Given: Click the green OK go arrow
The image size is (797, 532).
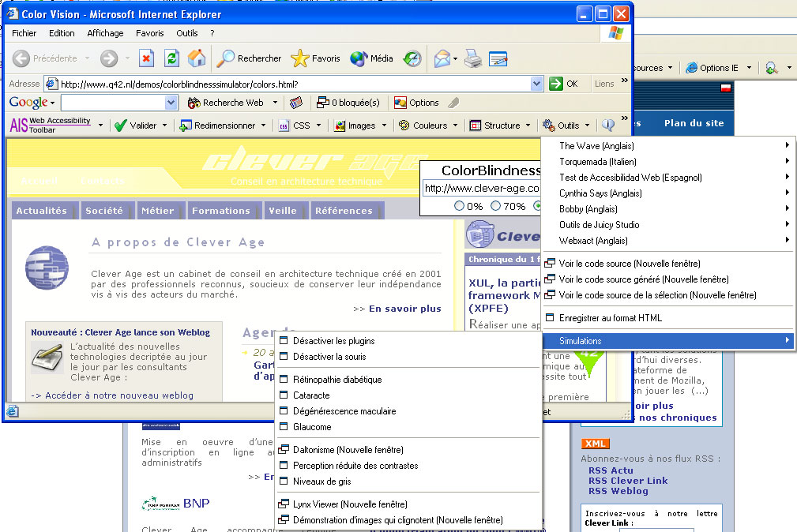Looking at the screenshot, I should tap(556, 84).
